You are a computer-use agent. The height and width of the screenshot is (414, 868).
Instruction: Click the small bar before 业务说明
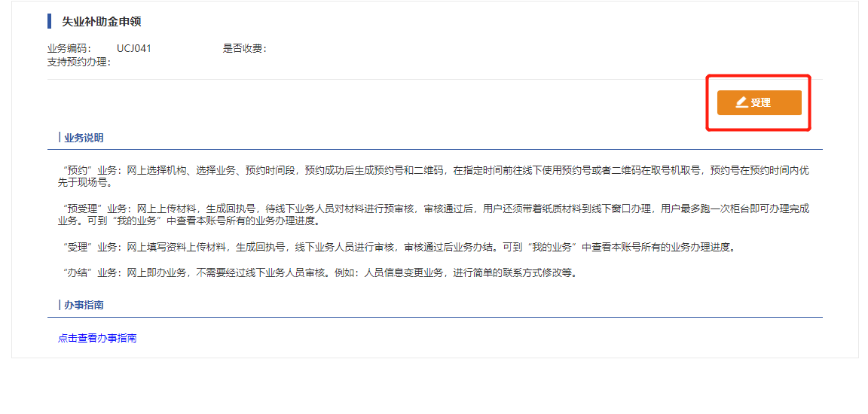tap(60, 139)
